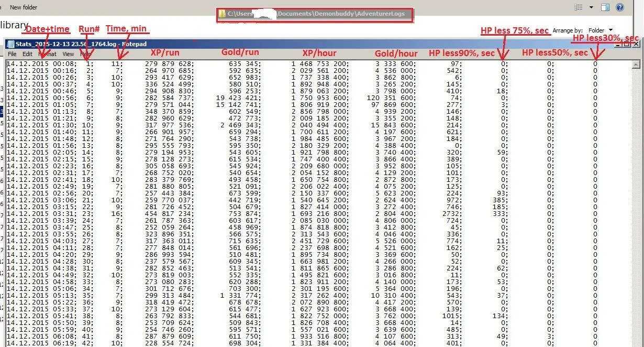
Task: Click the Notepad icon in the title bar
Action: click(x=10, y=44)
